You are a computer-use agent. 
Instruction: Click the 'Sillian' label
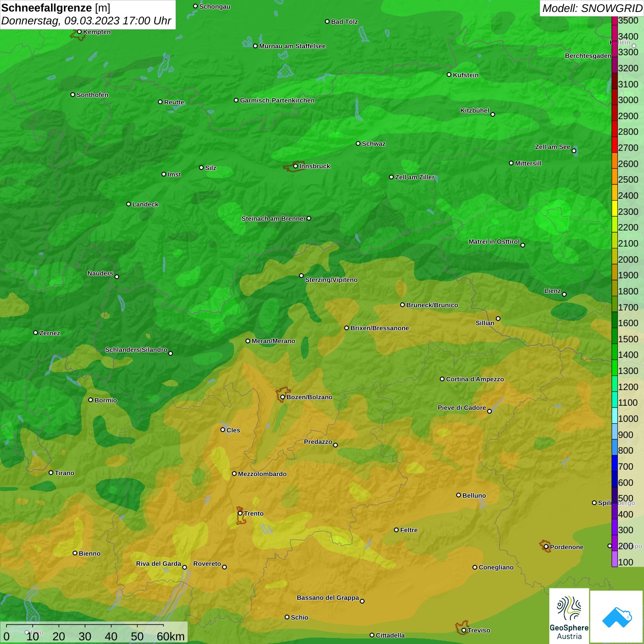tap(485, 323)
